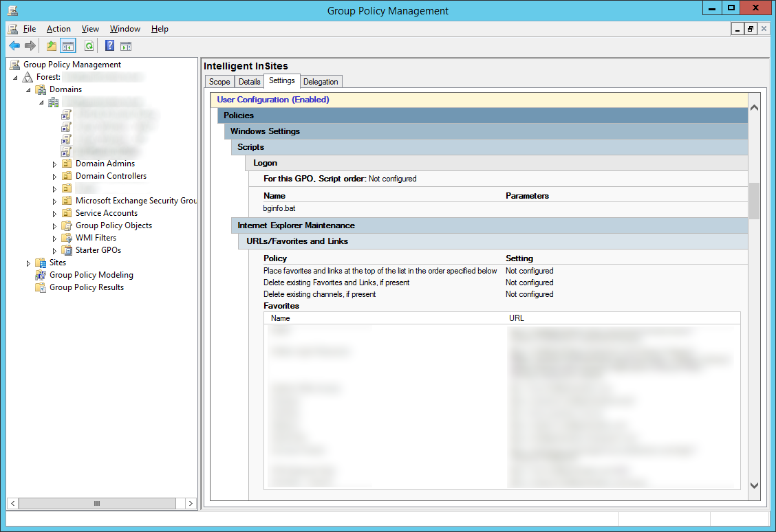The image size is (776, 532).
Task: Click the Domain Controllers OU folder icon
Action: [67, 176]
